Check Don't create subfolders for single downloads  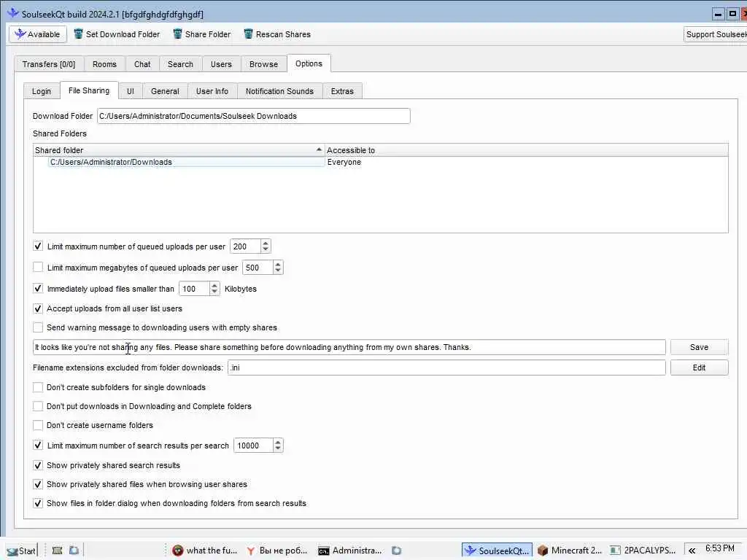(x=38, y=387)
